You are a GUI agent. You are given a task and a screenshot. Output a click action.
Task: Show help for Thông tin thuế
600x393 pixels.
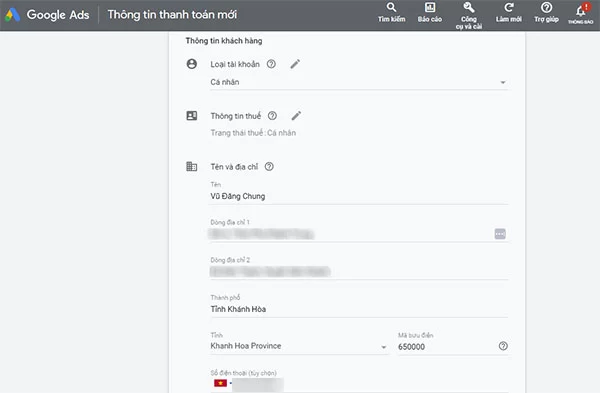272,116
